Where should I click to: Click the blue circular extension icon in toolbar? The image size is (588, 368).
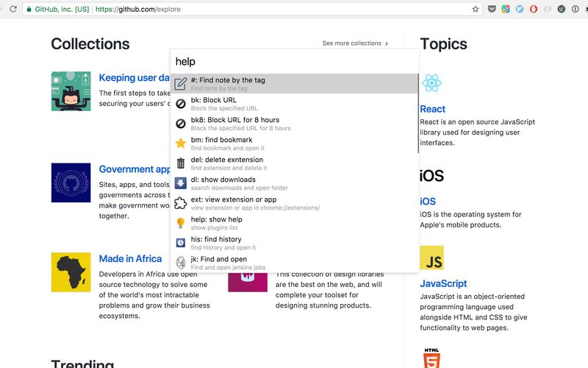(x=520, y=9)
